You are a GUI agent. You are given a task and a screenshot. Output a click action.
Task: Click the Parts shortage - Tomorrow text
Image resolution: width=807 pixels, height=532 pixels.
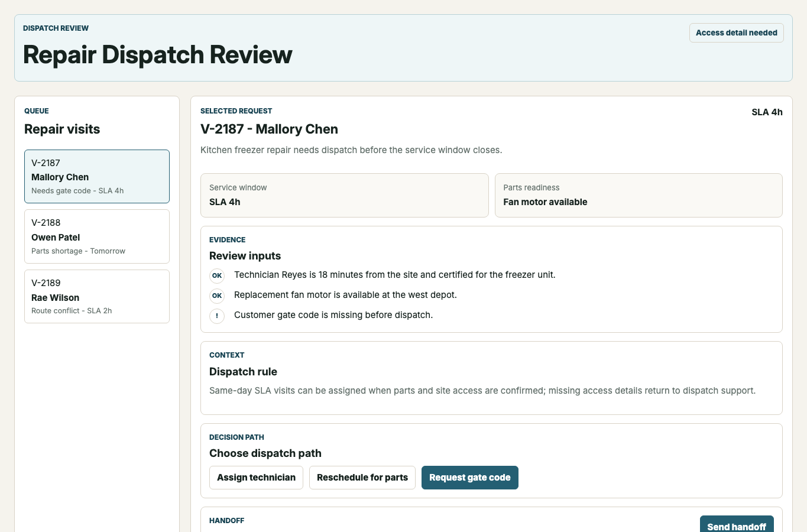78,251
